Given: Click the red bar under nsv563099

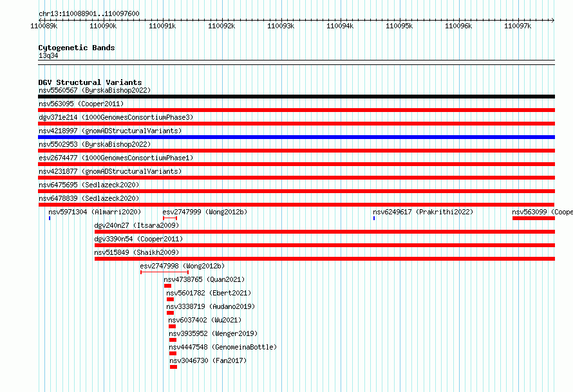Looking at the screenshot, I should 534,218.
